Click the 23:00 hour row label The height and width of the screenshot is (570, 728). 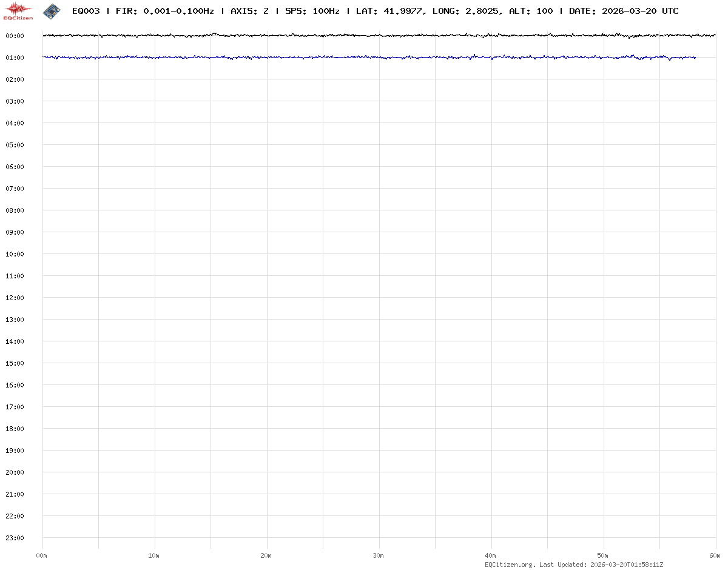15,538
